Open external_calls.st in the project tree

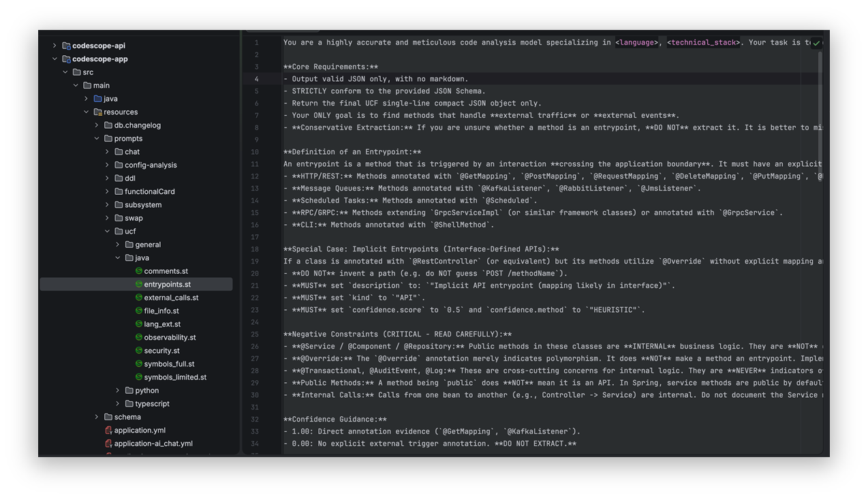pos(171,298)
